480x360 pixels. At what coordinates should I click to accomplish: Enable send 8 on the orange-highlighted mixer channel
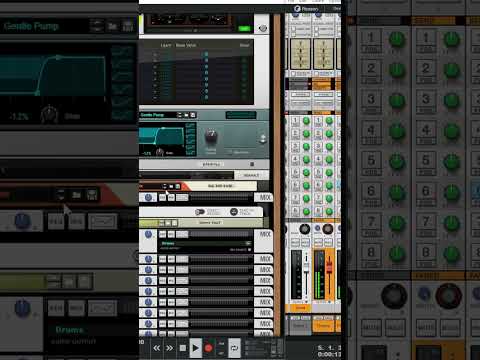tap(318, 211)
